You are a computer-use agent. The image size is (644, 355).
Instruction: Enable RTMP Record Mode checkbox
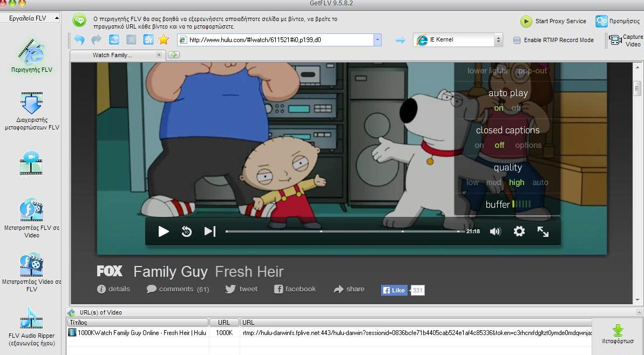[x=517, y=40]
